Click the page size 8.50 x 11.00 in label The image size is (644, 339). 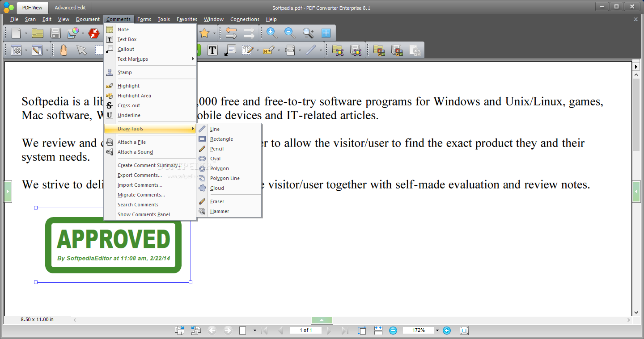(37, 319)
